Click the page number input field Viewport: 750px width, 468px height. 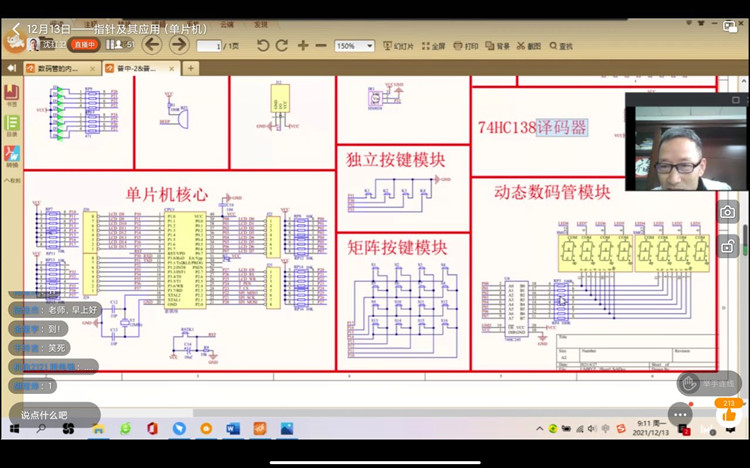click(x=209, y=46)
